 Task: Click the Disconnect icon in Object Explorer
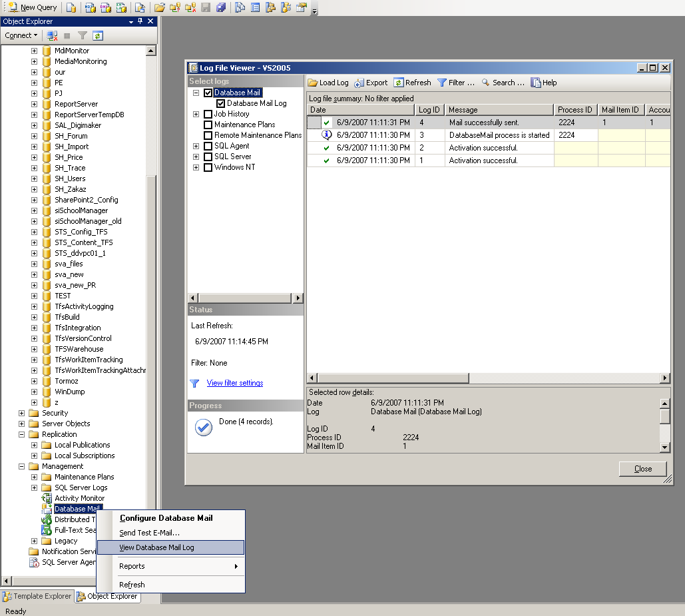click(x=52, y=35)
